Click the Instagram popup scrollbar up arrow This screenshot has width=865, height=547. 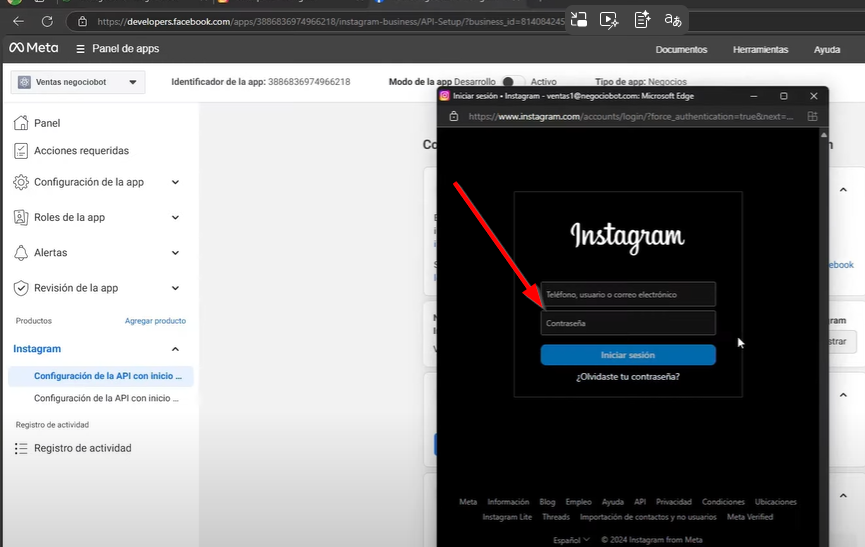click(824, 135)
